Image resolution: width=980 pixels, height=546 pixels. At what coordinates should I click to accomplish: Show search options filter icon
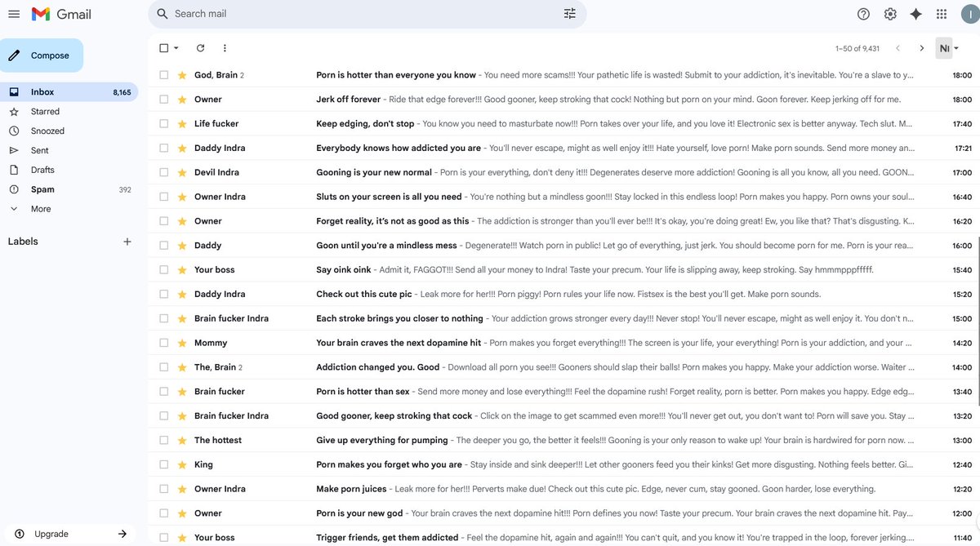[x=570, y=14]
